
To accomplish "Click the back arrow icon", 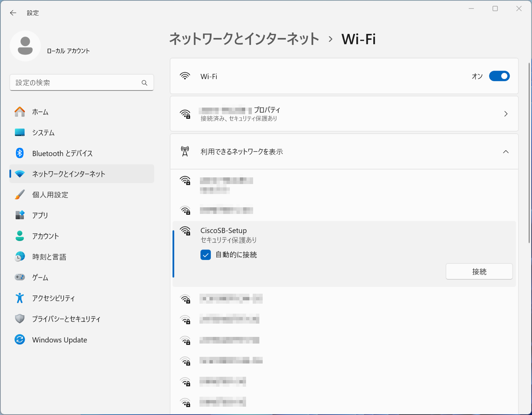I will click(x=13, y=13).
